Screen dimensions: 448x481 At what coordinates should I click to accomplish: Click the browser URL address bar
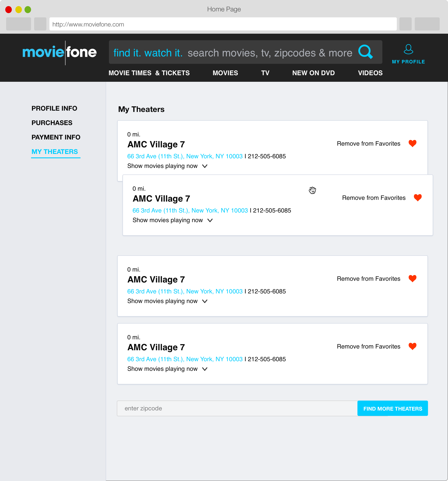(x=223, y=24)
